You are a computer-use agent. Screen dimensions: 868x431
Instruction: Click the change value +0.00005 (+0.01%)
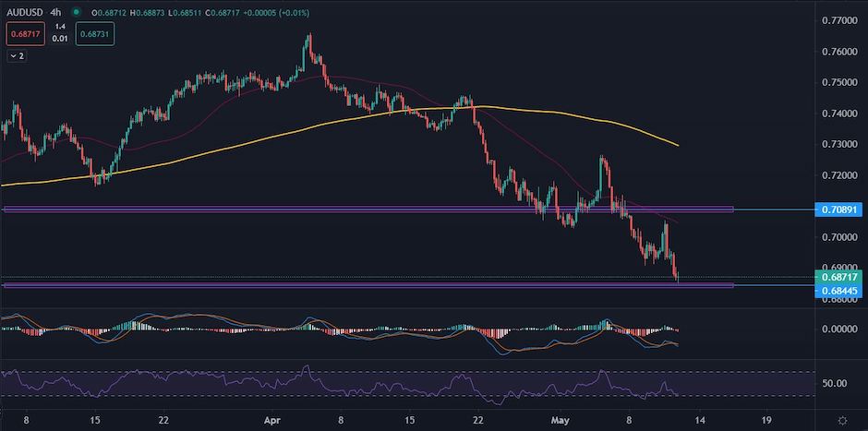pos(276,12)
